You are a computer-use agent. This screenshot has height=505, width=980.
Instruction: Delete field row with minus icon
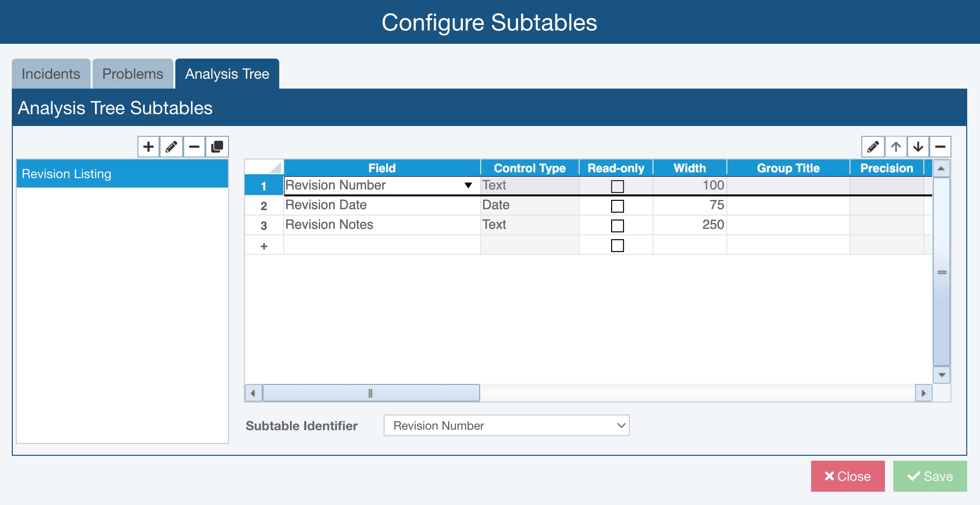(940, 147)
